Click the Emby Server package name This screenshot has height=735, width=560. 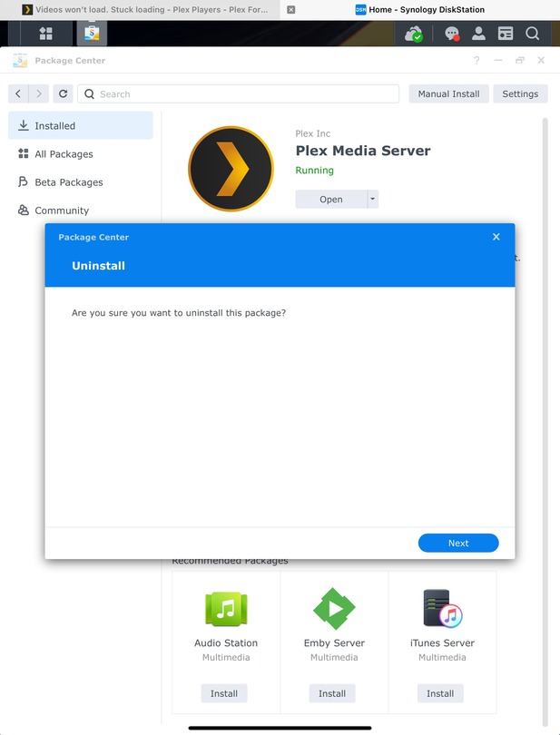click(334, 642)
